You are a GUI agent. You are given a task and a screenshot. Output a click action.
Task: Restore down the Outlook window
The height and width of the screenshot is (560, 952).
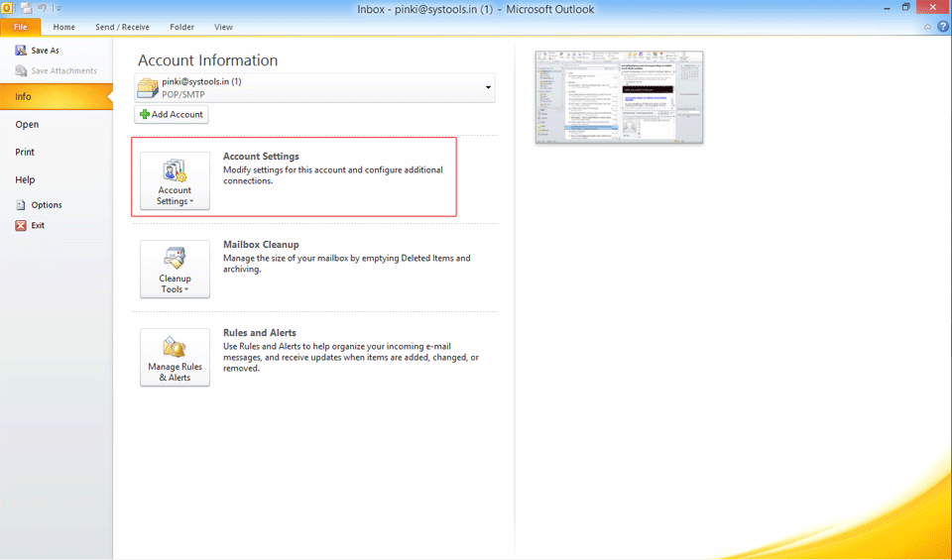coord(905,7)
